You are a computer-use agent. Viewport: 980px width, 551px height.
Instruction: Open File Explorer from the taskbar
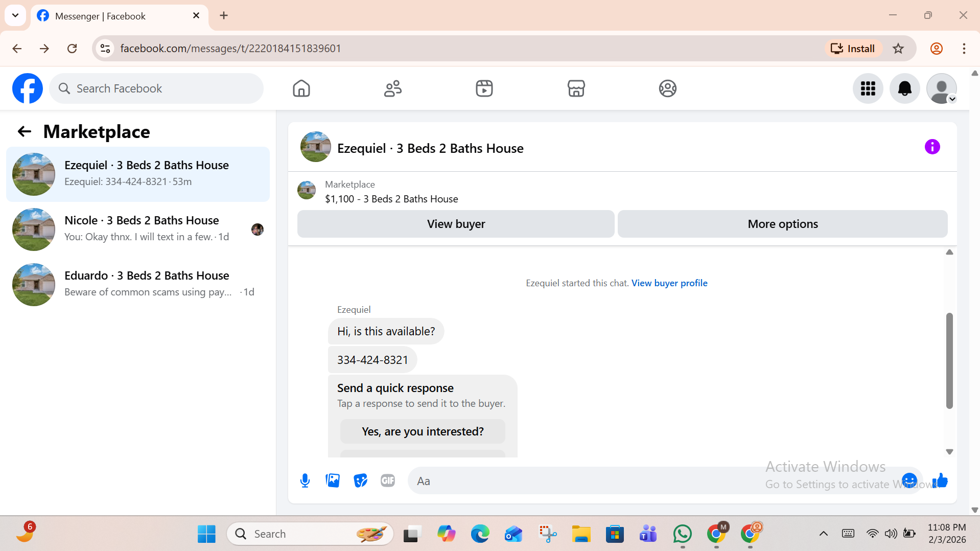(x=581, y=534)
